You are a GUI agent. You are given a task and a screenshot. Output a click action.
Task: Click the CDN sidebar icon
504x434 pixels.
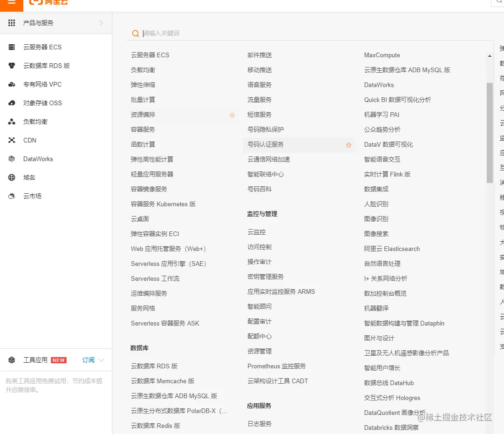click(12, 140)
